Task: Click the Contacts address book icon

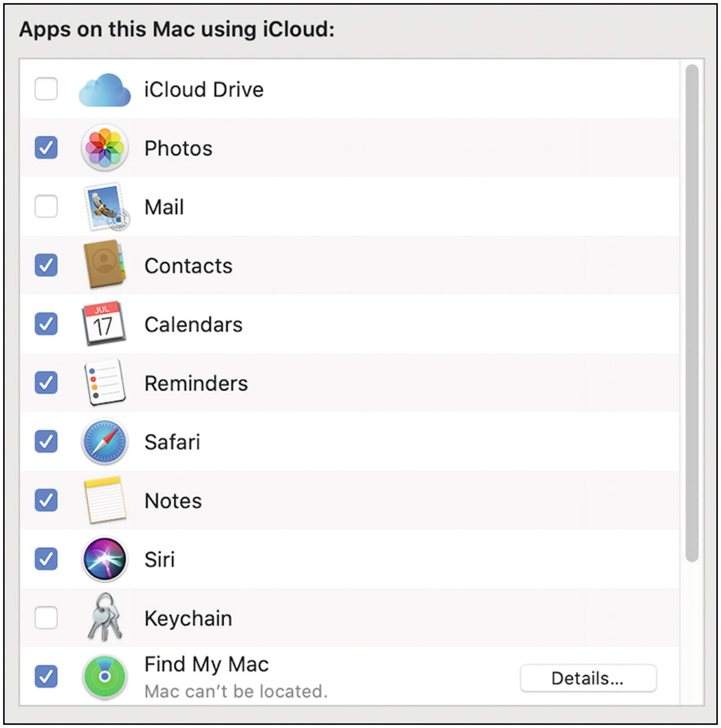Action: [x=104, y=264]
